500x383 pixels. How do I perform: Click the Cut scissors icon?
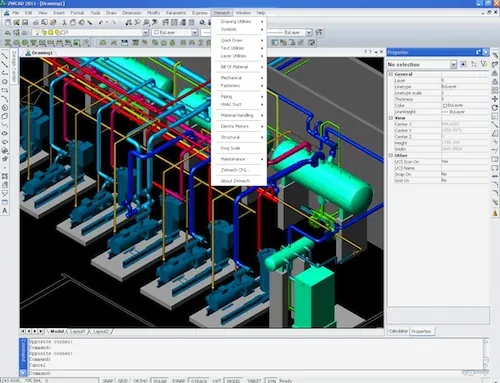[64, 23]
